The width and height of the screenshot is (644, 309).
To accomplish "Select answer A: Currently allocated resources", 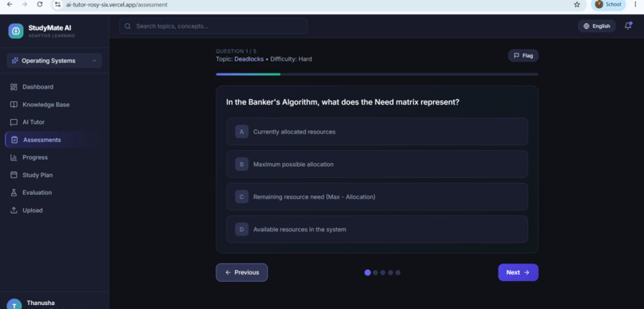I will [377, 132].
